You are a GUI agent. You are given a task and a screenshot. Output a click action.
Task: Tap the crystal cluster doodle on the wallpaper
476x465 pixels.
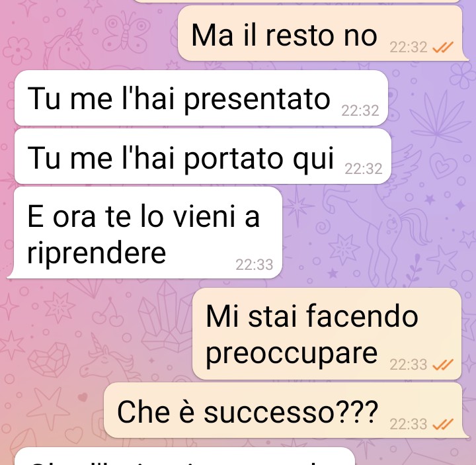tap(165, 316)
